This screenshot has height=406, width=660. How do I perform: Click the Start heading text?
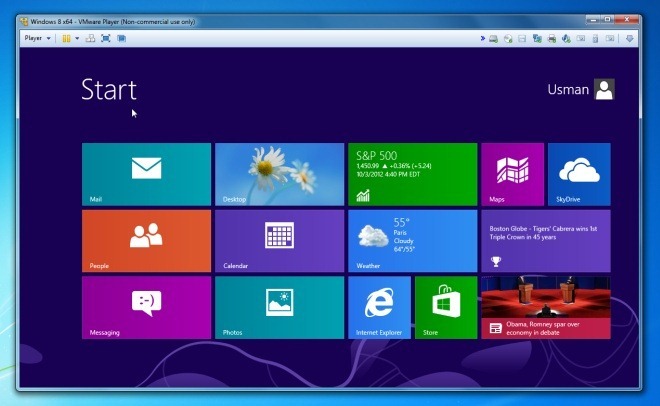109,90
